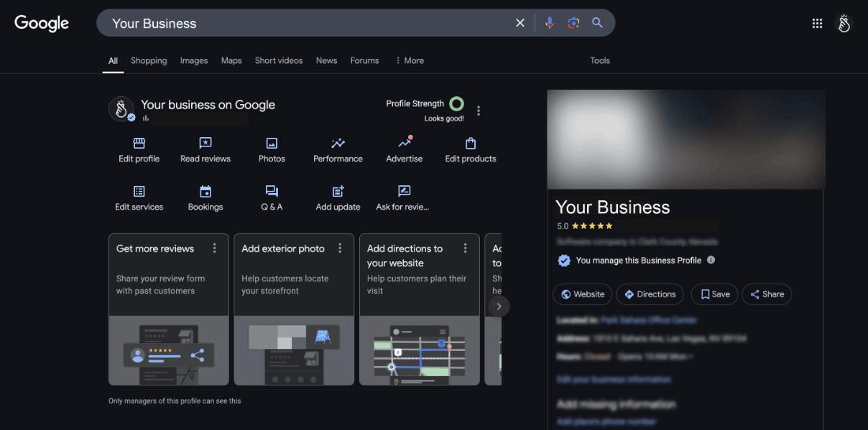The height and width of the screenshot is (430, 868).
Task: Open the search Tools options
Action: (x=600, y=60)
